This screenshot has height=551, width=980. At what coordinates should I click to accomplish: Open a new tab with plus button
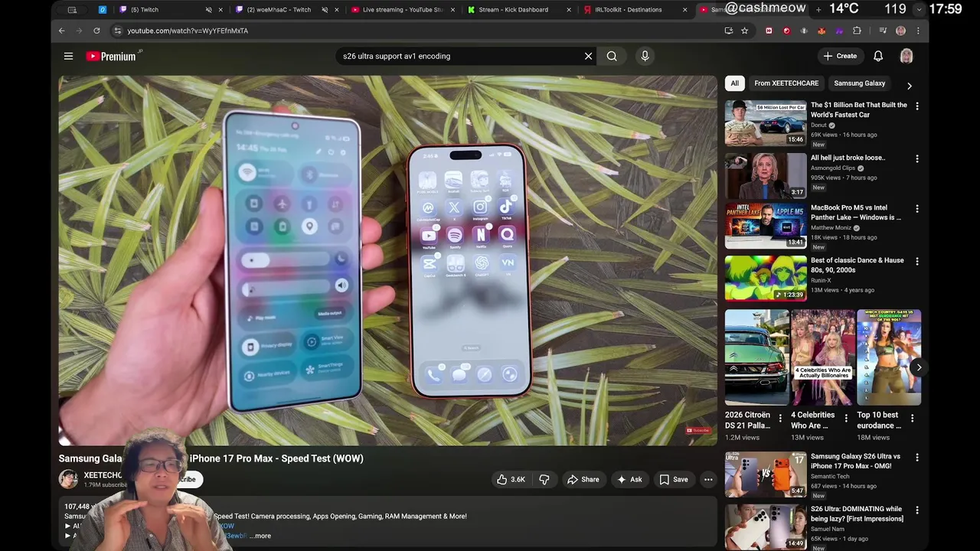[x=818, y=9]
